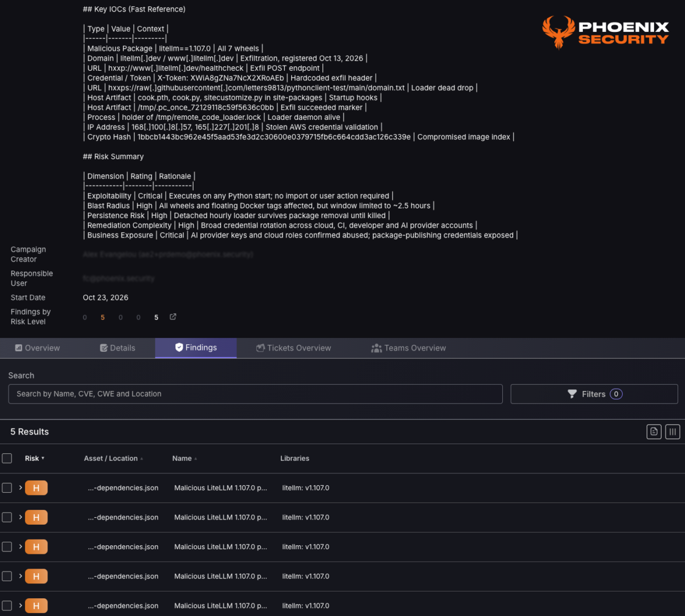Expand the fifth finding row chevron

coord(21,606)
